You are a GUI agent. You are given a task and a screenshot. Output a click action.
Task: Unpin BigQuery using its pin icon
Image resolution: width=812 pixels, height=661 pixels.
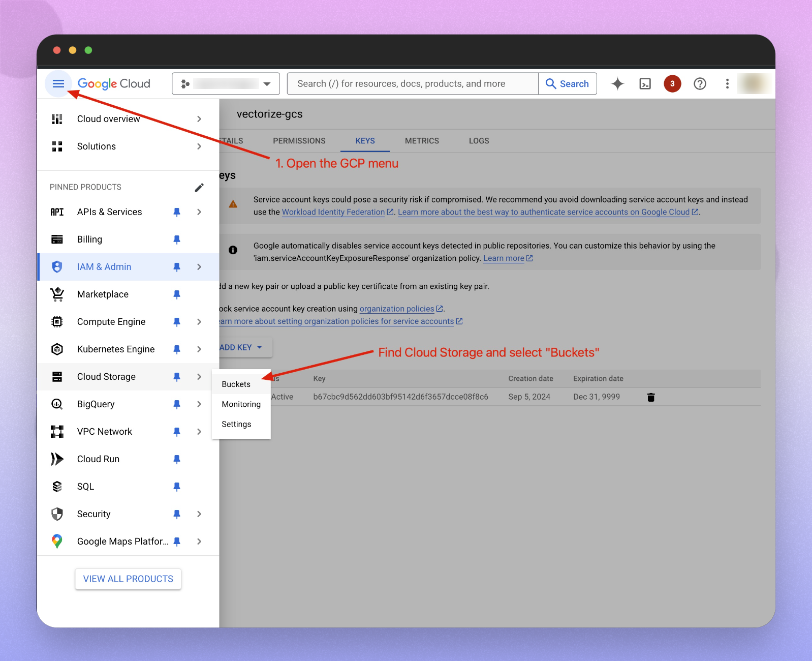(177, 404)
